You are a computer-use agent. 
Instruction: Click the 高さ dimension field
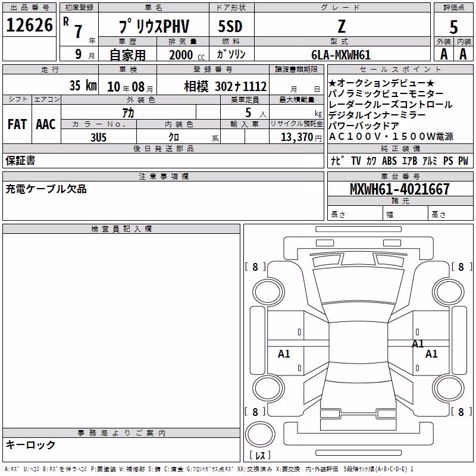click(x=450, y=213)
